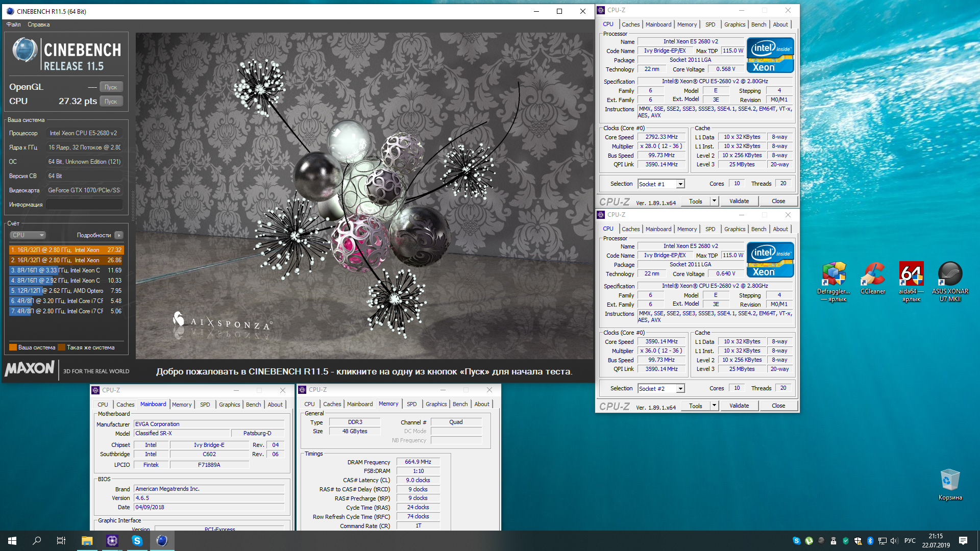
Task: Click the rendered Cinebench scene image
Action: pyautogui.click(x=364, y=196)
